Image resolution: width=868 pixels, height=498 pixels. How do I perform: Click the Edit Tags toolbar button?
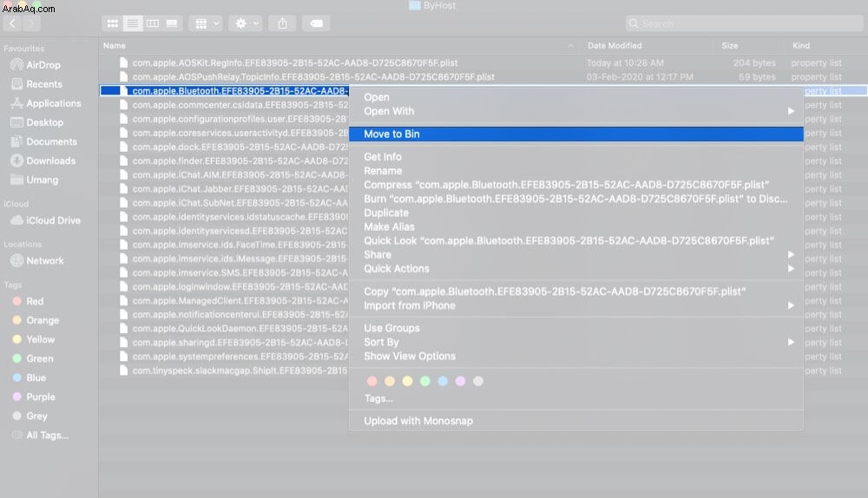316,23
